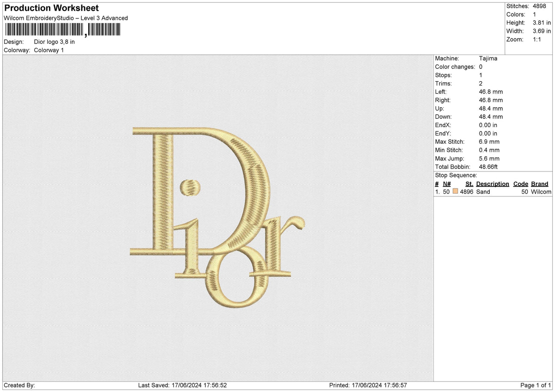Click 'Page 1 of 1' in footer
The image size is (555, 392).
(x=536, y=386)
